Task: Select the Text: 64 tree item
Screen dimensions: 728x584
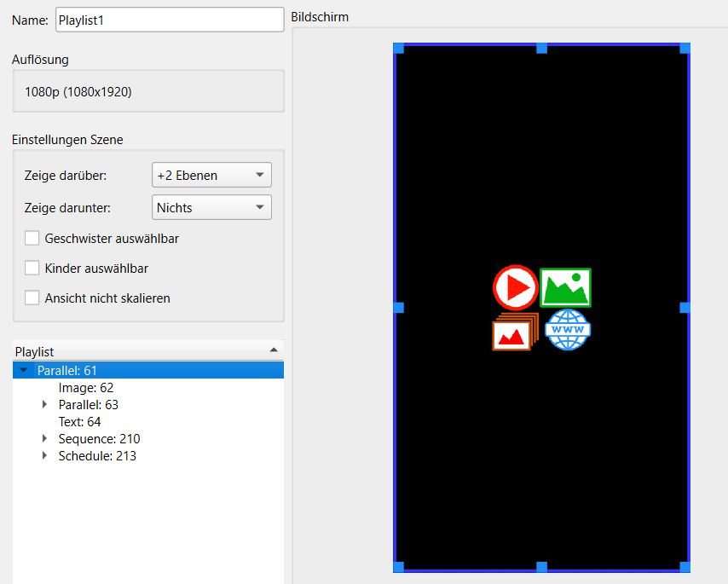Action: [x=79, y=422]
